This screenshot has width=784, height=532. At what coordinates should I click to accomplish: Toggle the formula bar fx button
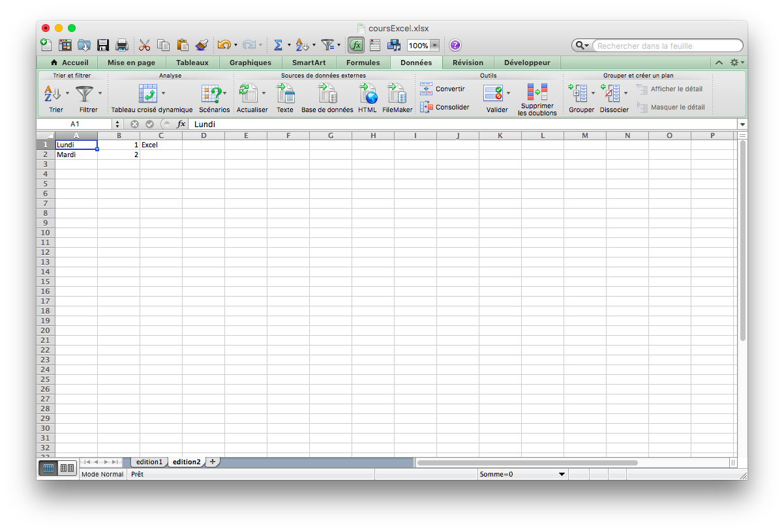pos(356,45)
